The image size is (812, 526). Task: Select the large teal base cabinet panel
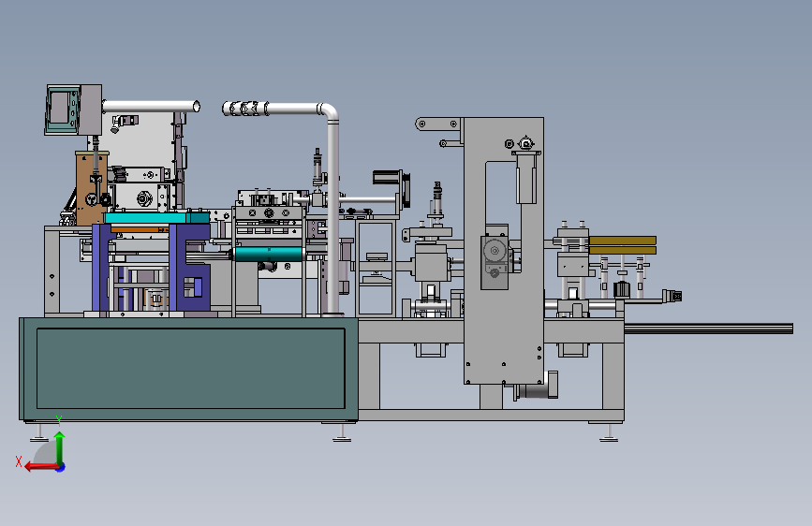click(190, 368)
